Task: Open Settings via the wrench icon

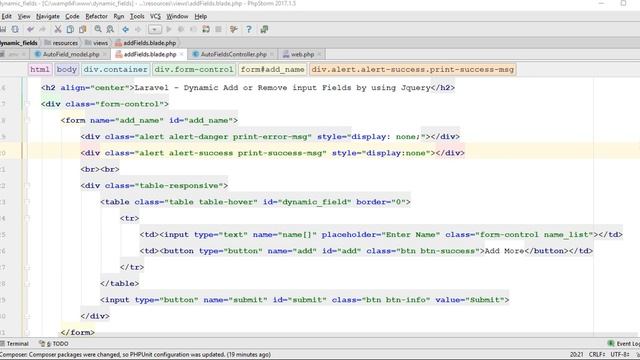Action: pos(233,29)
